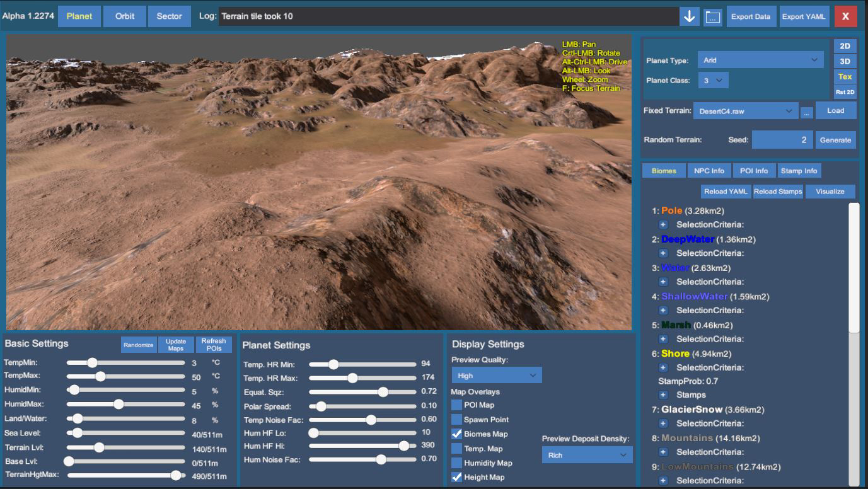Switch to the Orbit view tab
The height and width of the screenshot is (489, 868).
click(x=125, y=16)
